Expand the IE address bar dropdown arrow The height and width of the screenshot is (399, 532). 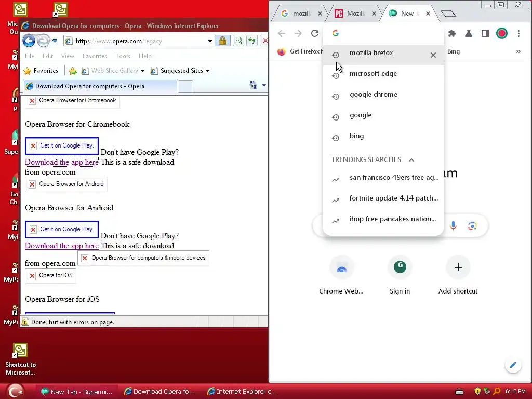(210, 41)
